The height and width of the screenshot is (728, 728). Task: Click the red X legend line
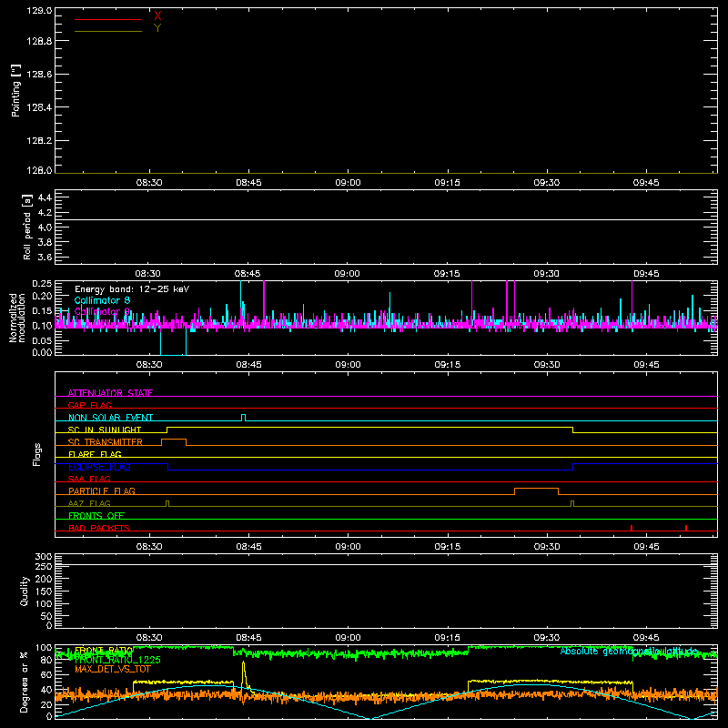[x=108, y=19]
